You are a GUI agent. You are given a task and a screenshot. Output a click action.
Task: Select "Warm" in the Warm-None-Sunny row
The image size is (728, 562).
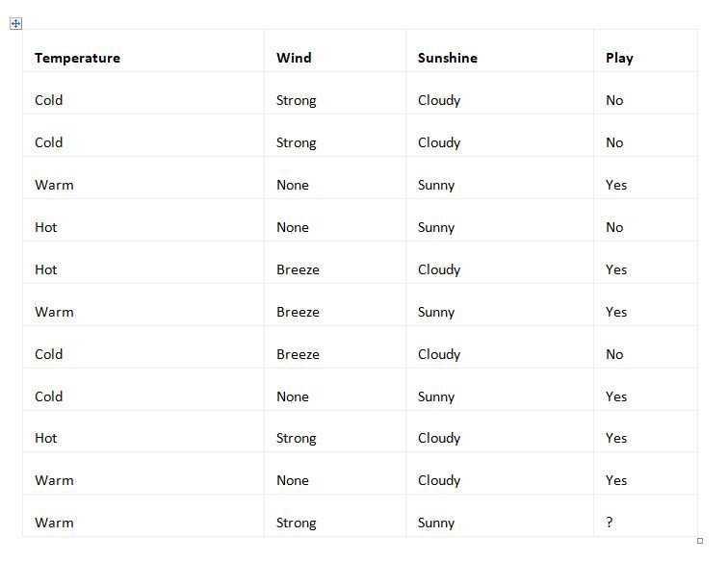tap(54, 185)
